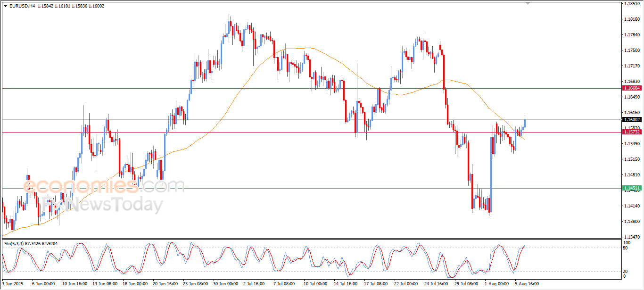644x290 pixels.
Task: Click the 22 Jul 00:00 time label
Action: (406, 284)
